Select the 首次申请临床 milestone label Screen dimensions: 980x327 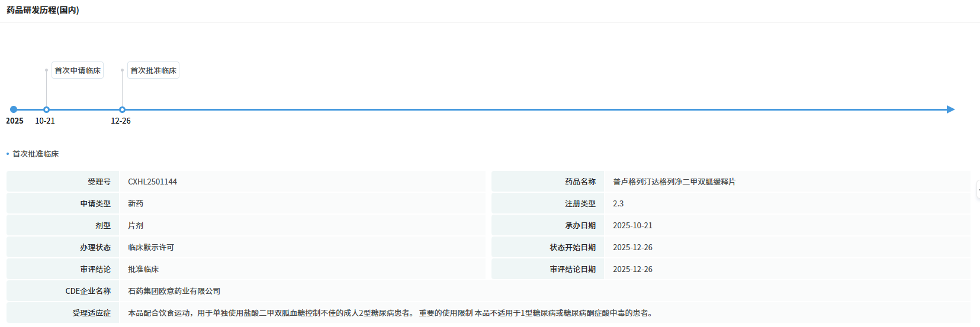[78, 70]
